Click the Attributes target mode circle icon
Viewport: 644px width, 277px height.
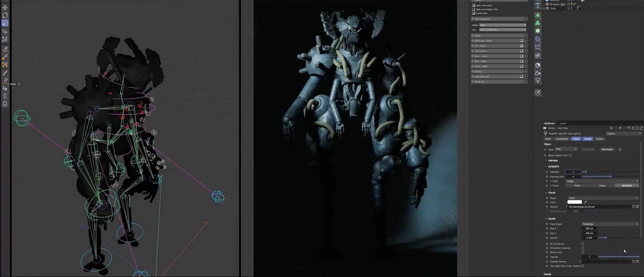[637, 128]
